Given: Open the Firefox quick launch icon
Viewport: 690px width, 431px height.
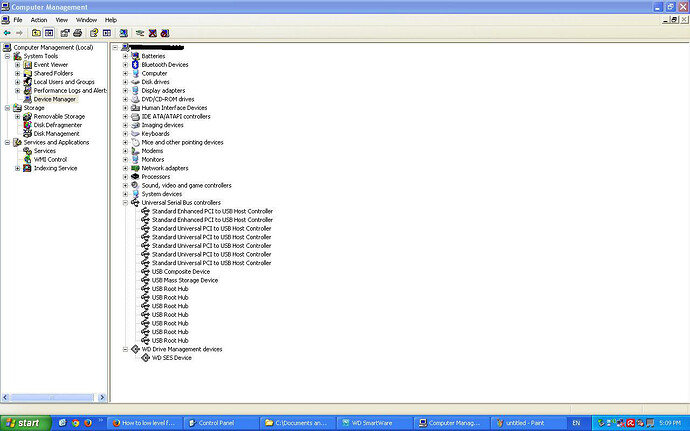Looking at the screenshot, I should click(x=88, y=423).
